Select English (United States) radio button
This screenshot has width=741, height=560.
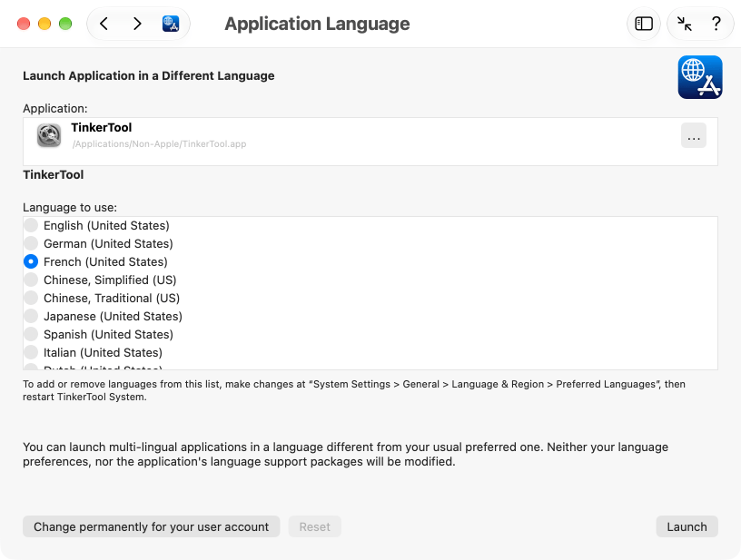click(31, 225)
